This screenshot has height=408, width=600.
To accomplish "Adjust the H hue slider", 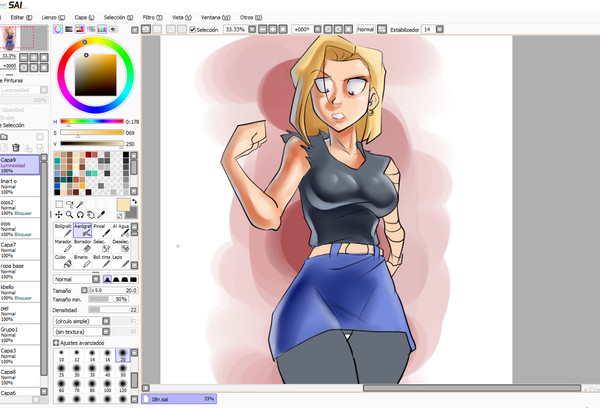I will pyautogui.click(x=92, y=121).
